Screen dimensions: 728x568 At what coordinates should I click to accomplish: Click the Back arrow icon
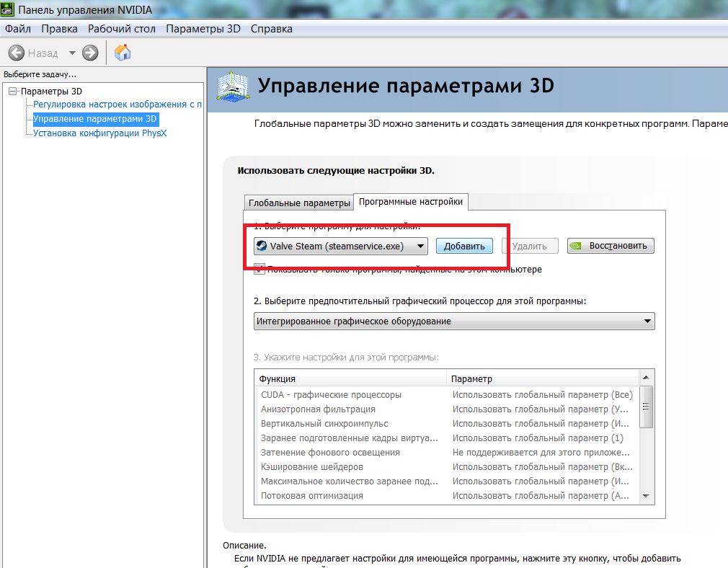[x=17, y=53]
